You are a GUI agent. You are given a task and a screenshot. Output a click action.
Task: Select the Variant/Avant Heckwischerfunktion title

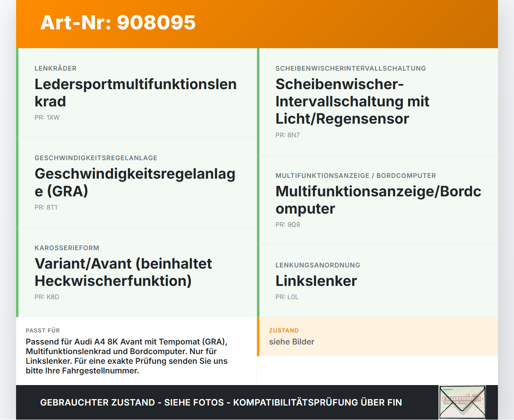click(x=123, y=272)
